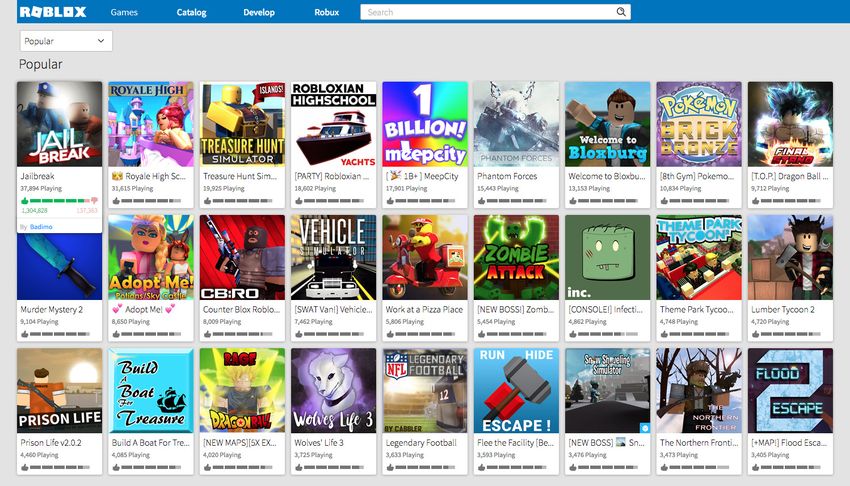850x486 pixels.
Task: Open the NFL Legendary Football thumbnail
Action: click(425, 391)
